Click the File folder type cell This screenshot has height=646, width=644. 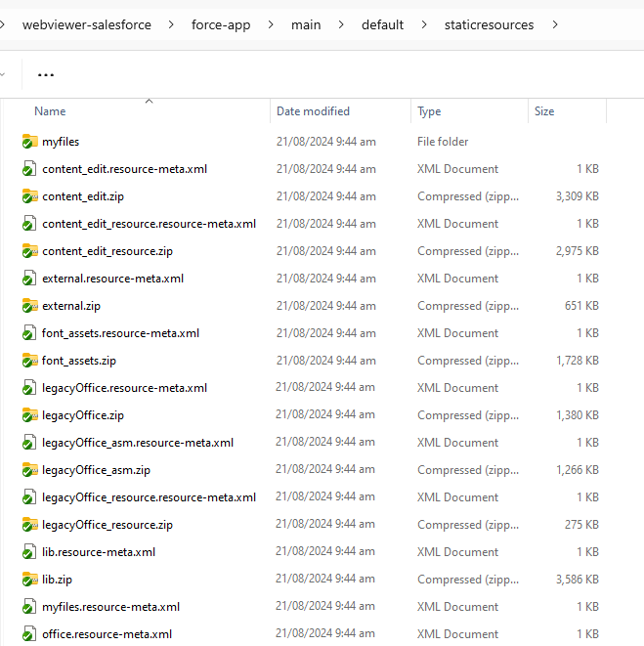tap(443, 142)
